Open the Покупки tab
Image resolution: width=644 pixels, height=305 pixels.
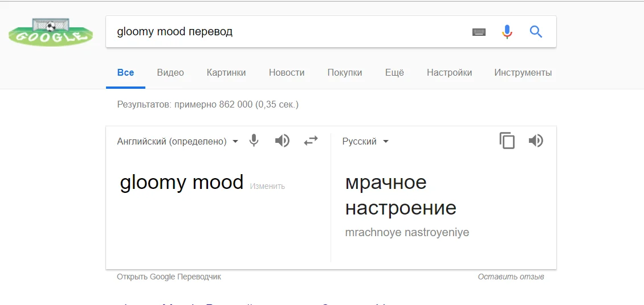click(344, 73)
